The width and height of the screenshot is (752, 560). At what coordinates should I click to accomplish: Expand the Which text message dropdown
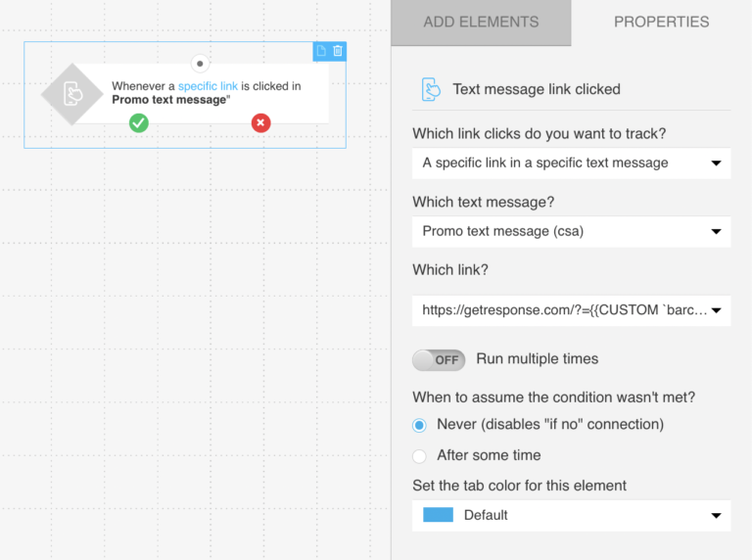[x=571, y=231]
